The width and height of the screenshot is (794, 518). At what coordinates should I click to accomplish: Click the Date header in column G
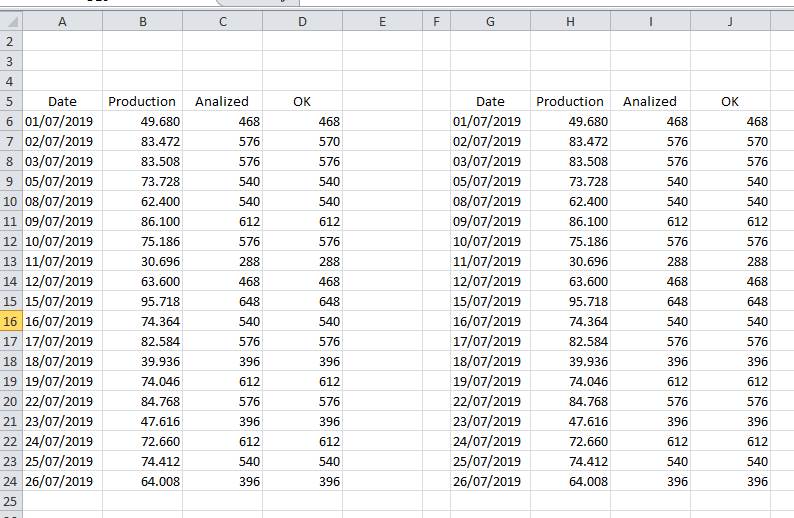click(490, 101)
